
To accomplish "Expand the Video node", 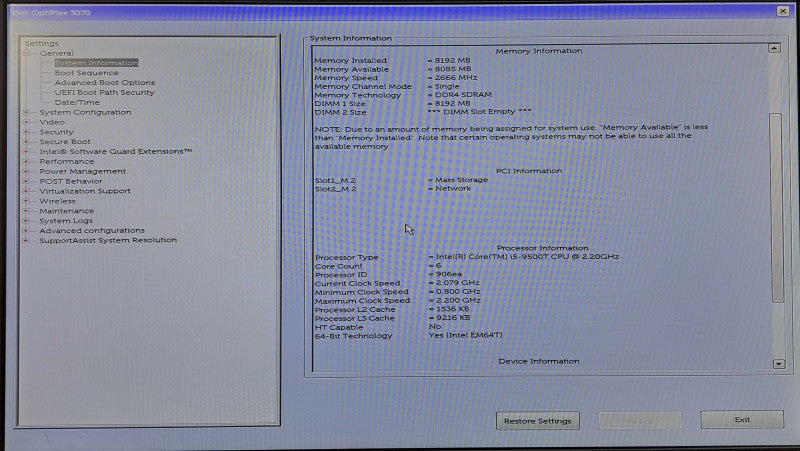I will point(27,122).
